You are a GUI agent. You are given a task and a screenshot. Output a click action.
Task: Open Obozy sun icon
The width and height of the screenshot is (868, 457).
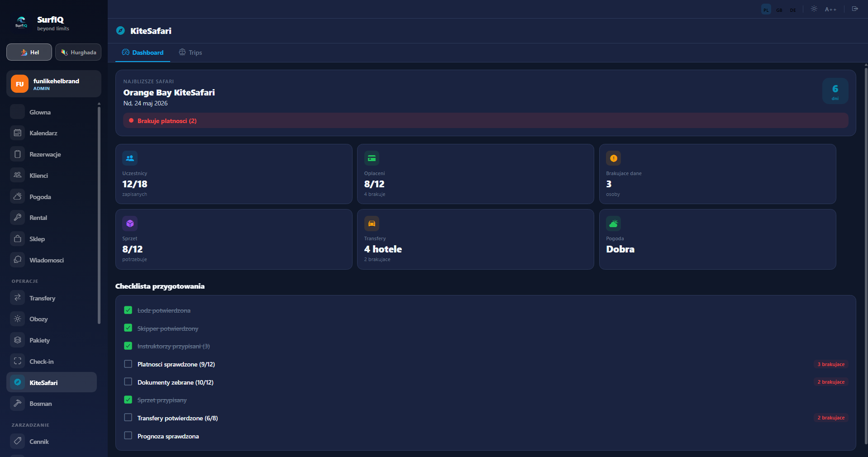point(18,319)
